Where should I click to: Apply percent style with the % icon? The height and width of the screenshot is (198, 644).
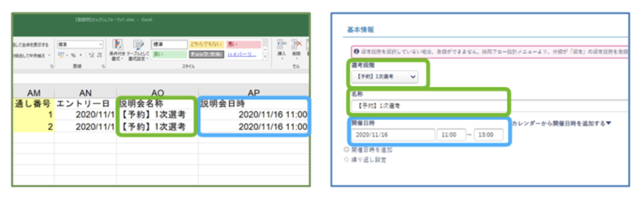coord(73,55)
